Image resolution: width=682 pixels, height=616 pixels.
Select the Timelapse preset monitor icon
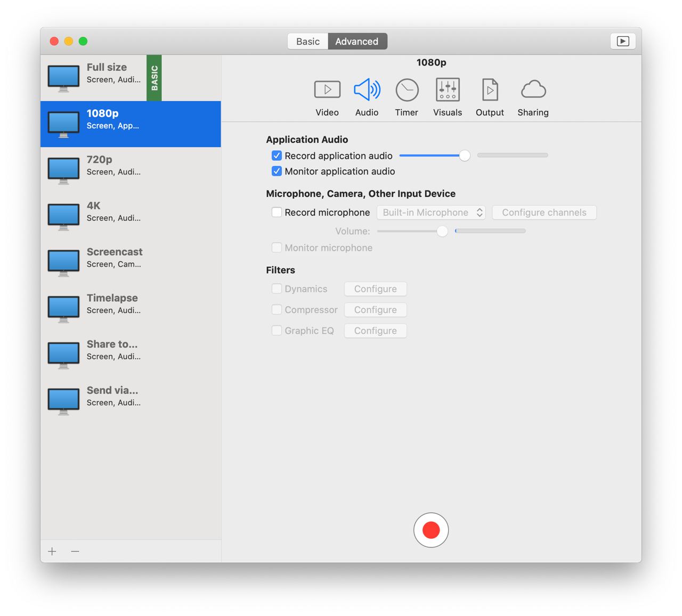(x=63, y=309)
